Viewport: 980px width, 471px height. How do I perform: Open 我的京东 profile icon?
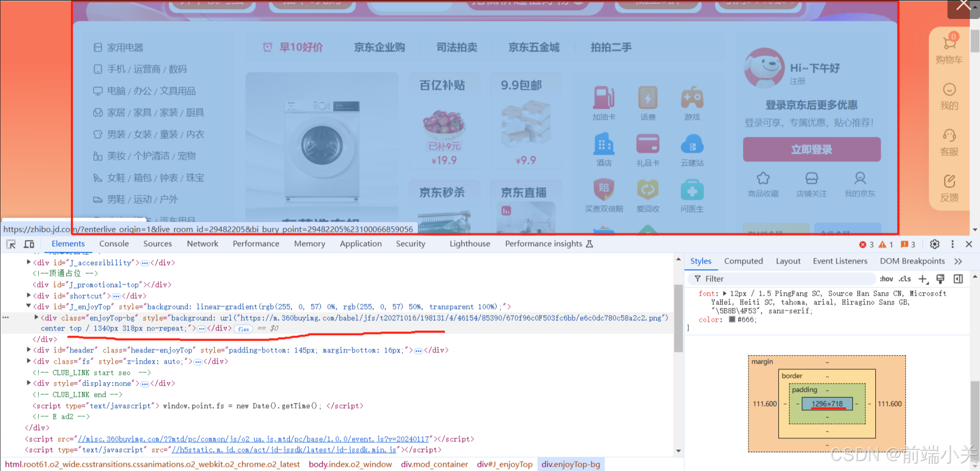(x=860, y=178)
